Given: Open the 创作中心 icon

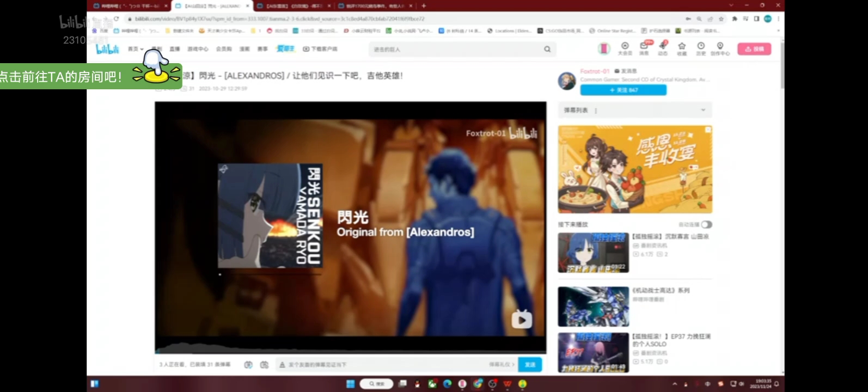Looking at the screenshot, I should pyautogui.click(x=720, y=48).
